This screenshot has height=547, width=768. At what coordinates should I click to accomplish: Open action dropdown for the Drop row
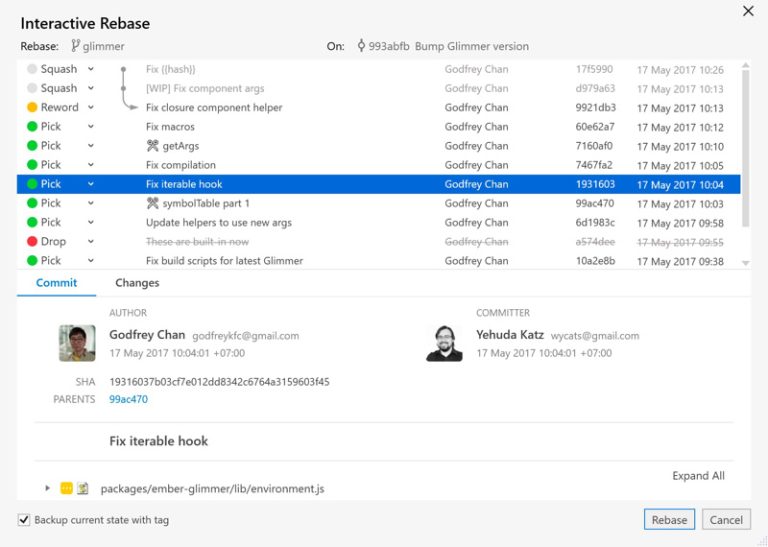[90, 242]
